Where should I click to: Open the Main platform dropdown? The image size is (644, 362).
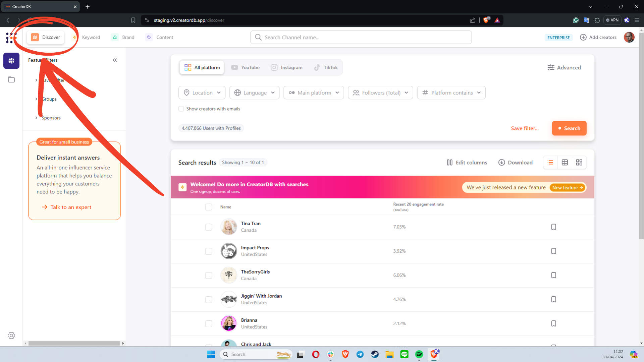(x=314, y=93)
